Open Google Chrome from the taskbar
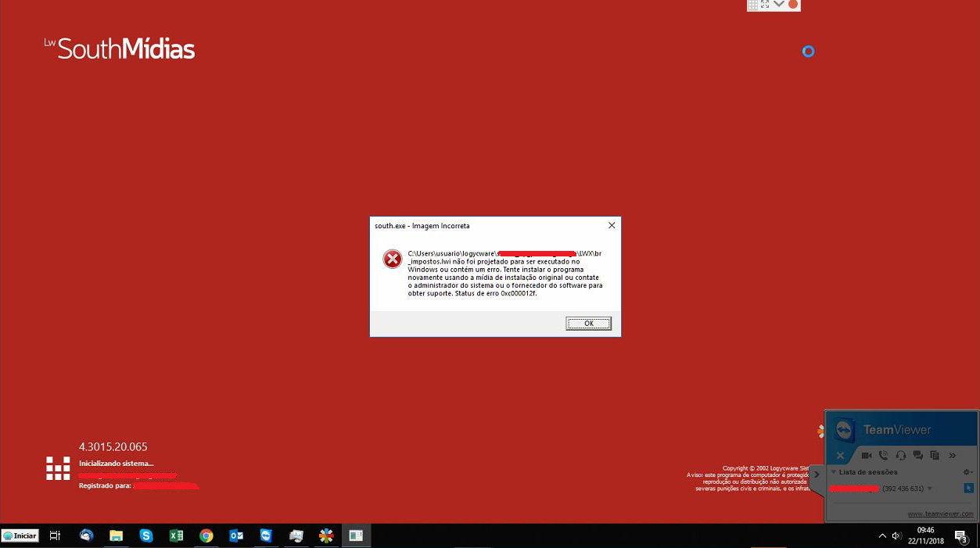980x548 pixels. click(x=206, y=535)
